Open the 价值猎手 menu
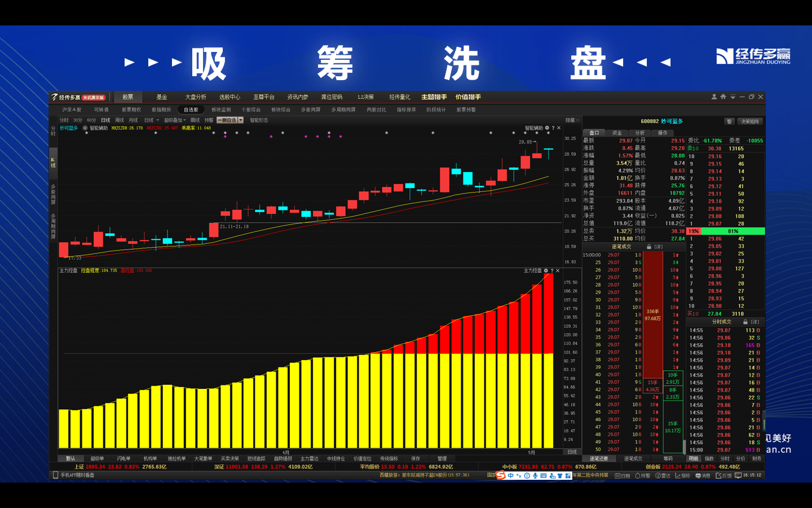Screen dimensions: 812x508 468,97
